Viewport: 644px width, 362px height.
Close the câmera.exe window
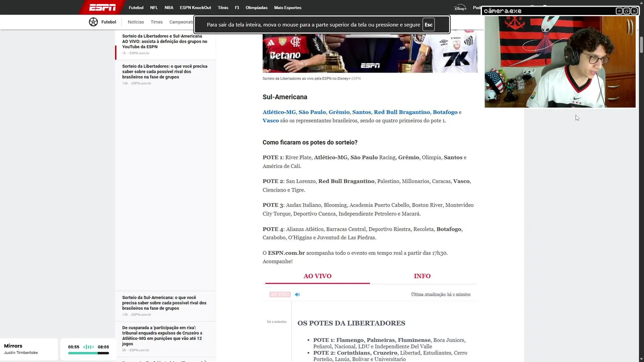(x=634, y=11)
